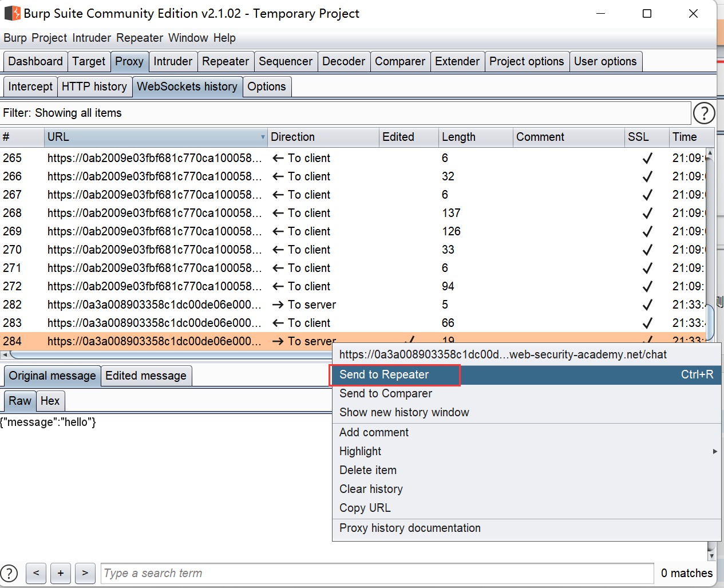Click the next match '>' button
The image size is (724, 588).
tap(85, 573)
